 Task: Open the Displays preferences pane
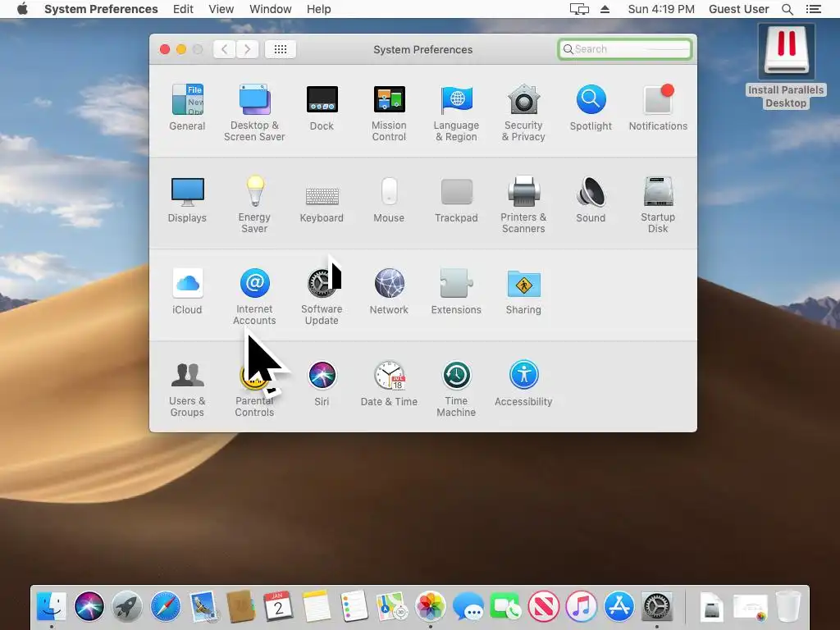(187, 199)
